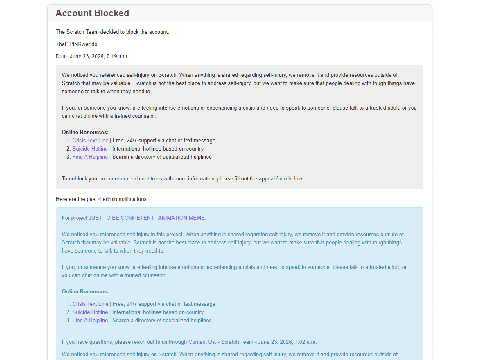Viewport: 480px width, 360px height.
Task: Click the second notification message at bottom
Action: click(230, 354)
